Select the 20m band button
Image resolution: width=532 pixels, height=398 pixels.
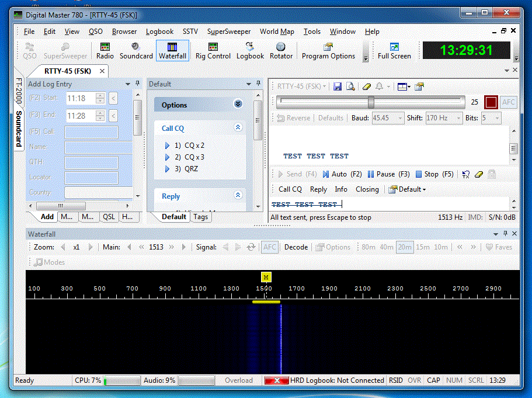(x=405, y=247)
